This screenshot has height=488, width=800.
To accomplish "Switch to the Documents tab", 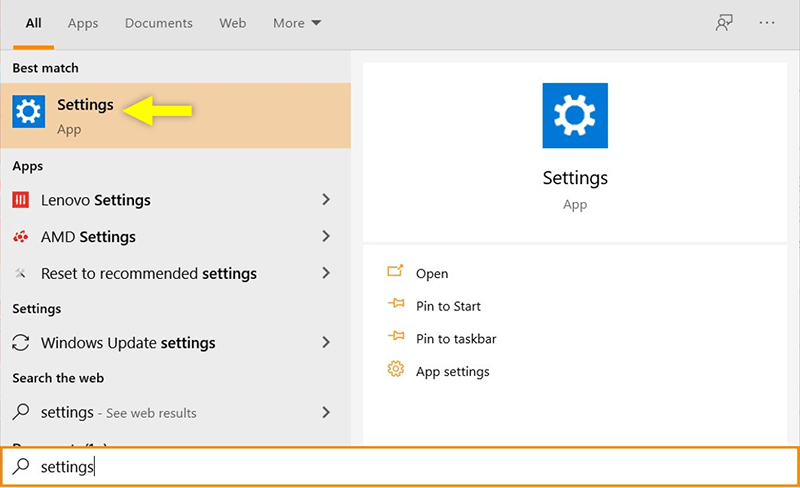I will (x=157, y=23).
